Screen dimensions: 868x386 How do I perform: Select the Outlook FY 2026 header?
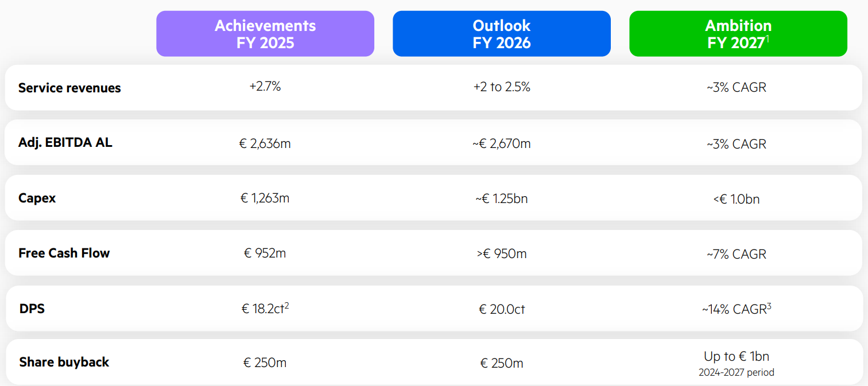coord(502,34)
